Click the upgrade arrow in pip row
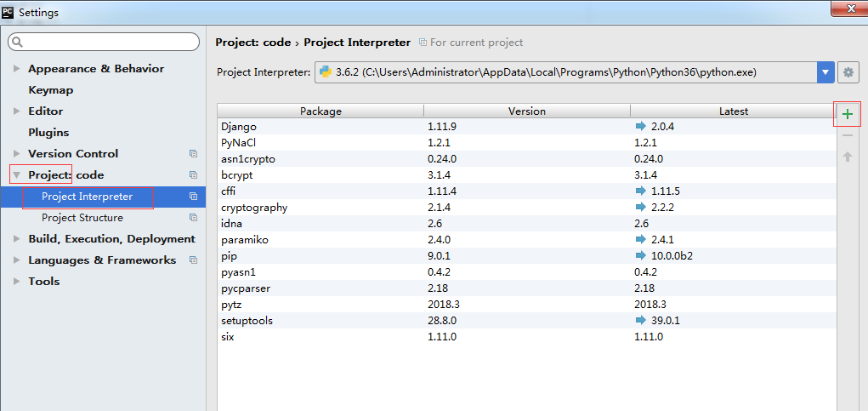The image size is (868, 411). [x=640, y=256]
